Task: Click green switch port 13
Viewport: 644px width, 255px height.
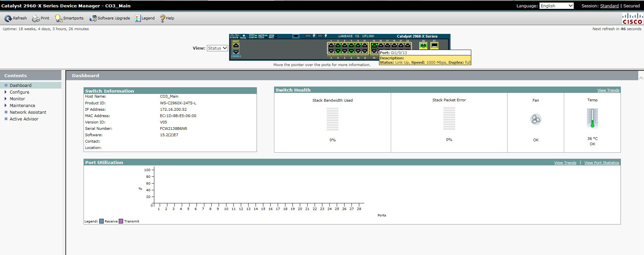Action: pos(374,46)
